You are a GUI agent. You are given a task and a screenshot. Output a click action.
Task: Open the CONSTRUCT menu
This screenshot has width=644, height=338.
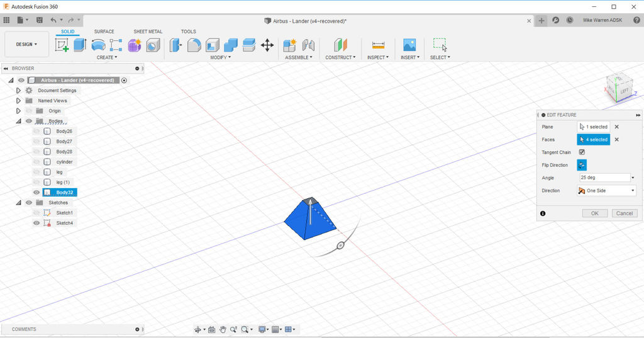click(x=340, y=57)
